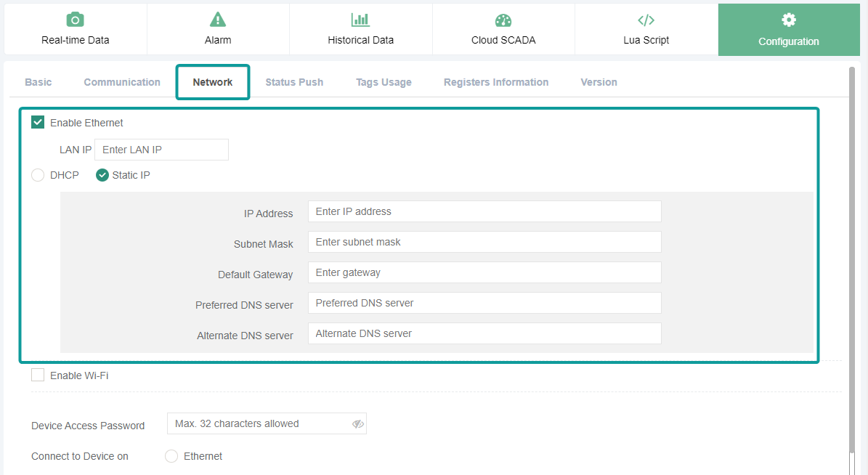868x475 pixels.
Task: Click the IP Address input field
Action: pos(484,212)
